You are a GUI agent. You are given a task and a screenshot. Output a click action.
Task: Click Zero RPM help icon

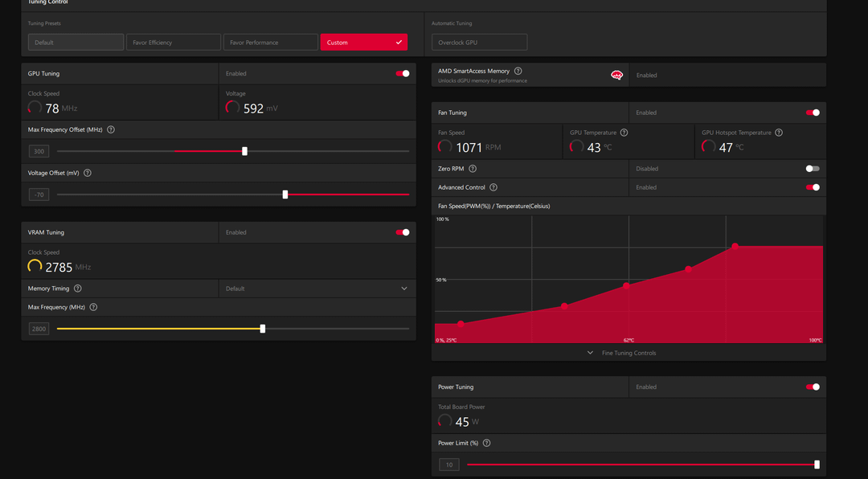pyautogui.click(x=473, y=169)
